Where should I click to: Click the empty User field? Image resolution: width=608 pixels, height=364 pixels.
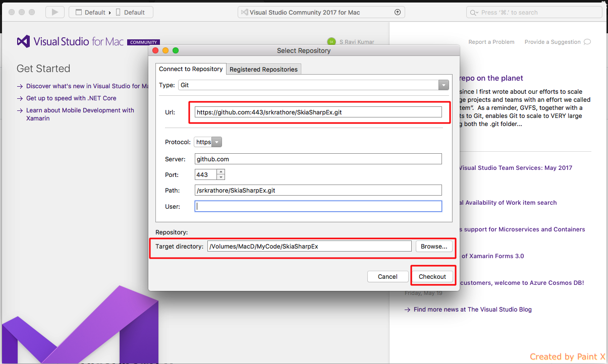[318, 206]
